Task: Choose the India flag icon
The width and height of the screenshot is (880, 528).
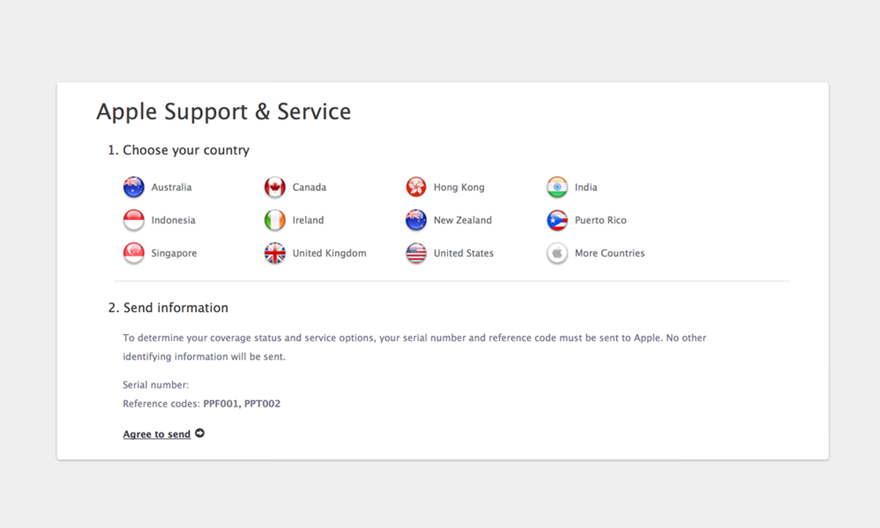Action: click(557, 187)
